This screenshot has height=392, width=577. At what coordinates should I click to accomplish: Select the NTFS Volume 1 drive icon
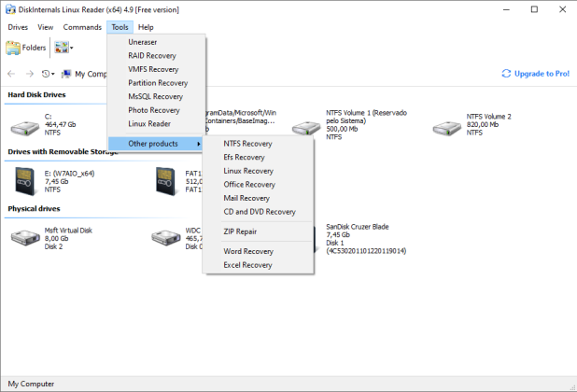click(x=306, y=129)
